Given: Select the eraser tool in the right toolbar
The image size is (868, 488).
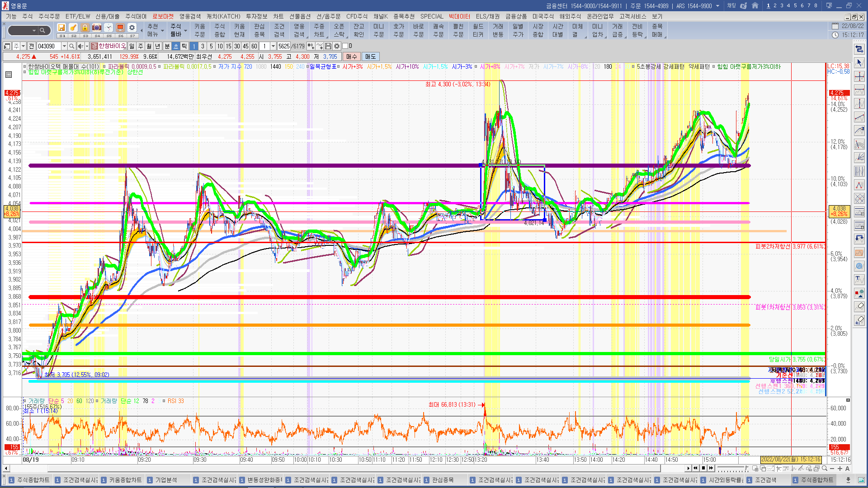Looking at the screenshot, I should pyautogui.click(x=859, y=306).
